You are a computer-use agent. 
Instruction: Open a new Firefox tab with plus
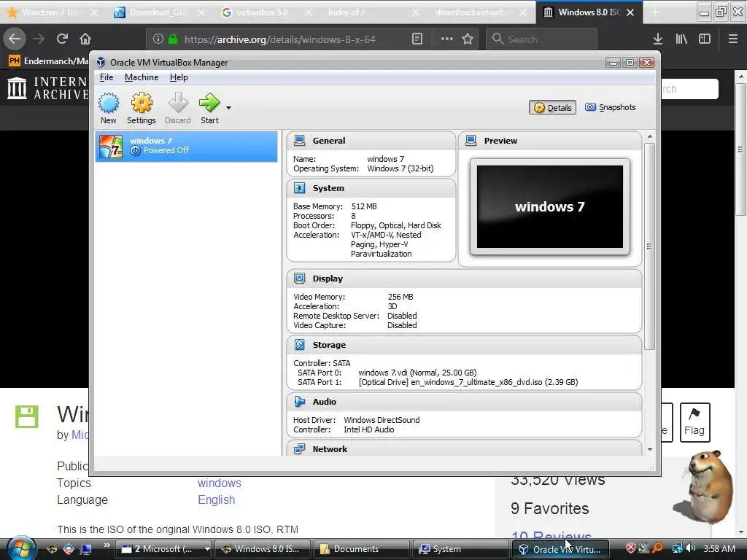pyautogui.click(x=655, y=12)
